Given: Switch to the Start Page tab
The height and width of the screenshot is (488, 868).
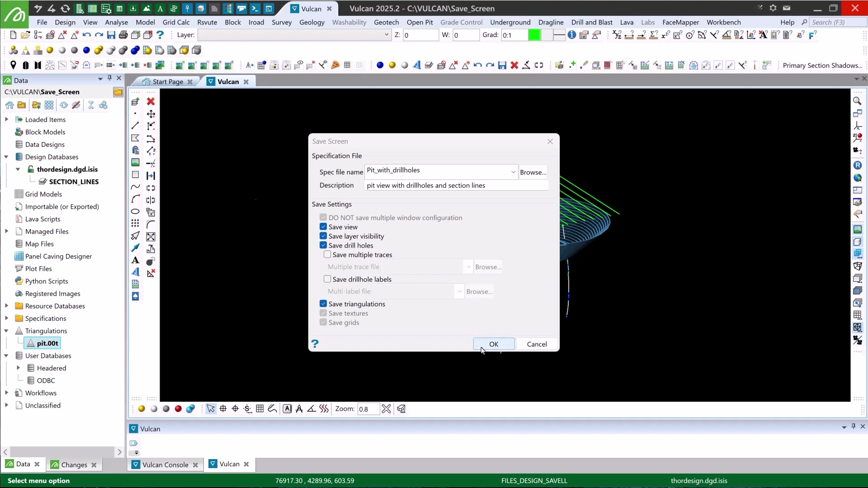Looking at the screenshot, I should [x=167, y=82].
